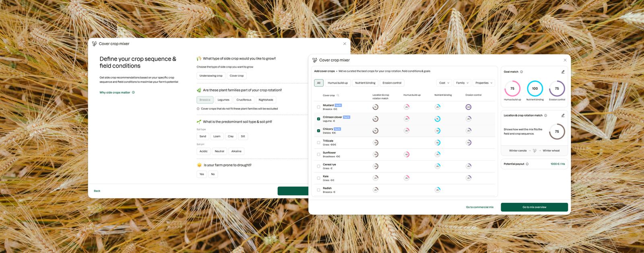Click the Nutrient binding 100 goal ring

point(535,88)
